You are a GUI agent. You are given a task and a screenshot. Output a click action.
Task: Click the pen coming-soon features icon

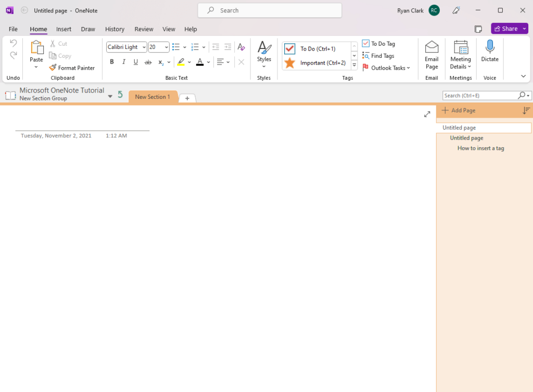456,10
